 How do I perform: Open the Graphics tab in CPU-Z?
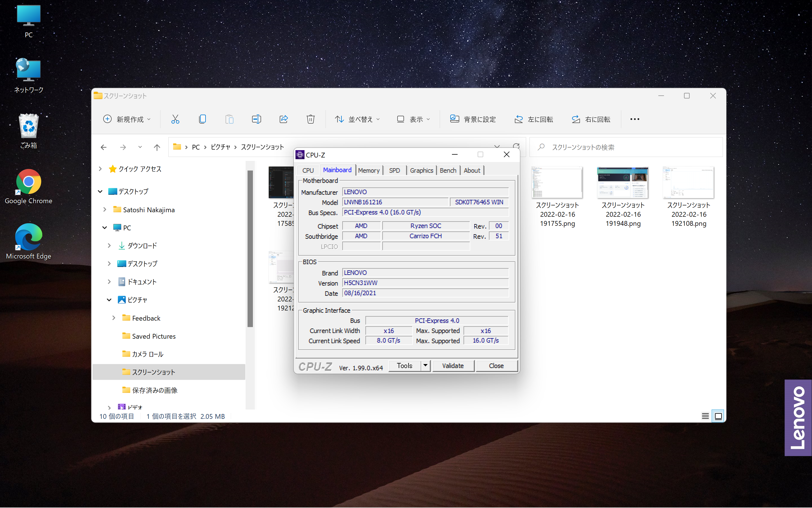(422, 170)
